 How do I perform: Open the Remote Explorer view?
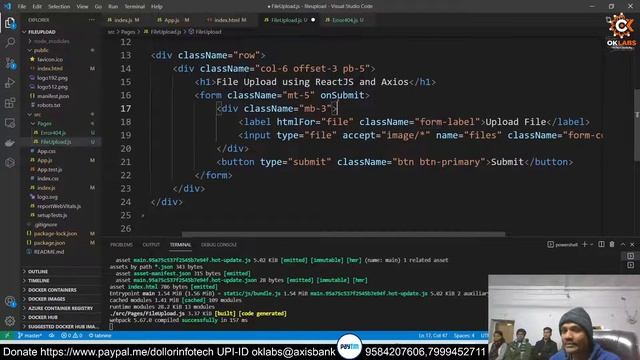(x=10, y=123)
